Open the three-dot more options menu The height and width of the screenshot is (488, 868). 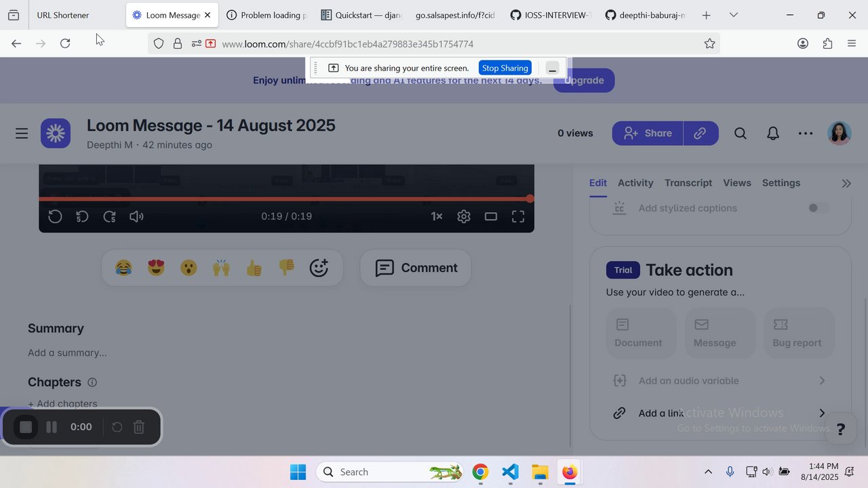click(x=806, y=134)
